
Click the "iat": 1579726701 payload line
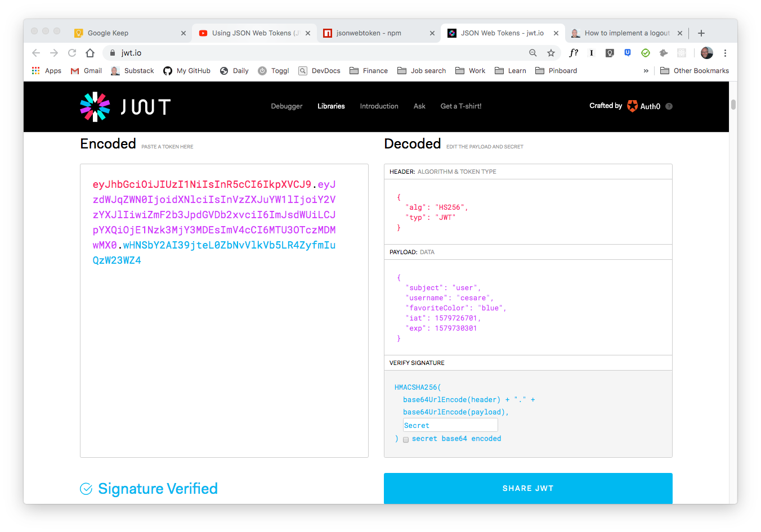click(x=443, y=318)
